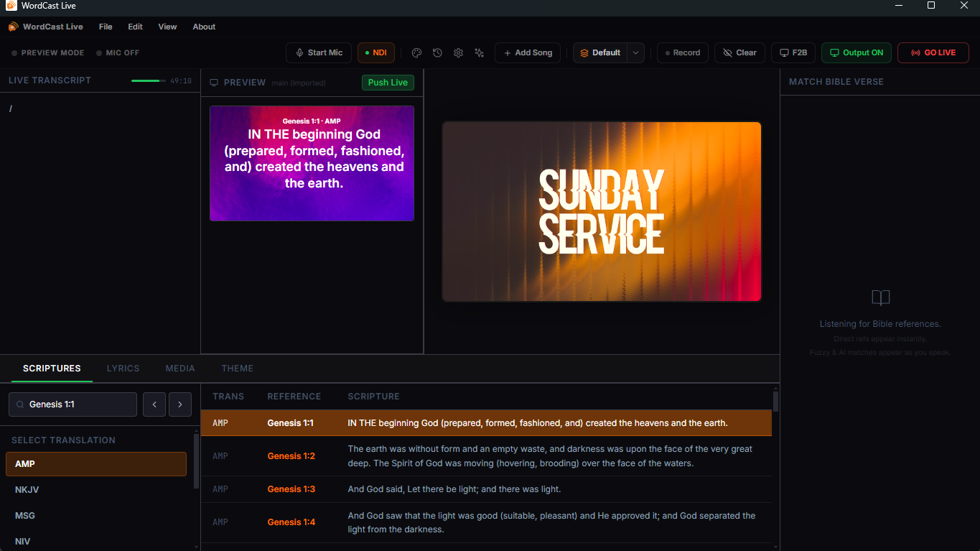
Task: Toggle F2B fade to black
Action: pyautogui.click(x=793, y=52)
